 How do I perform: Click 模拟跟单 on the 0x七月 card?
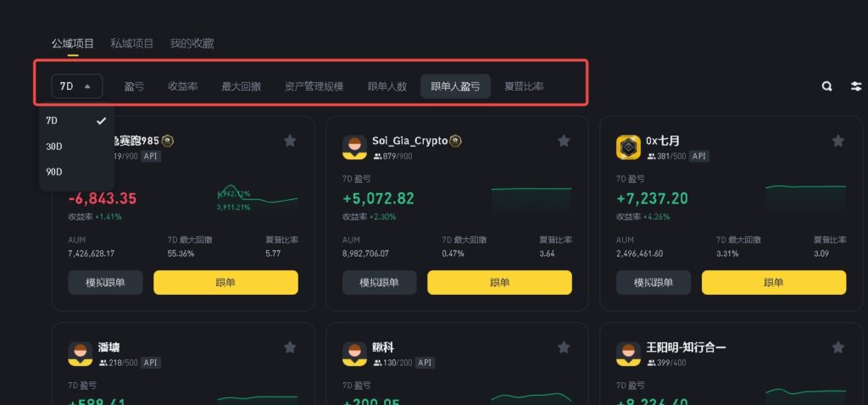point(654,282)
